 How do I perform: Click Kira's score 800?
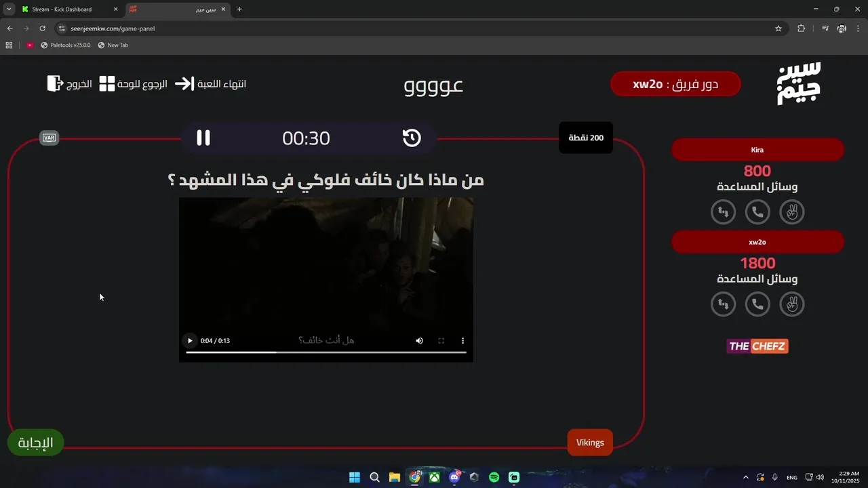[757, 171]
